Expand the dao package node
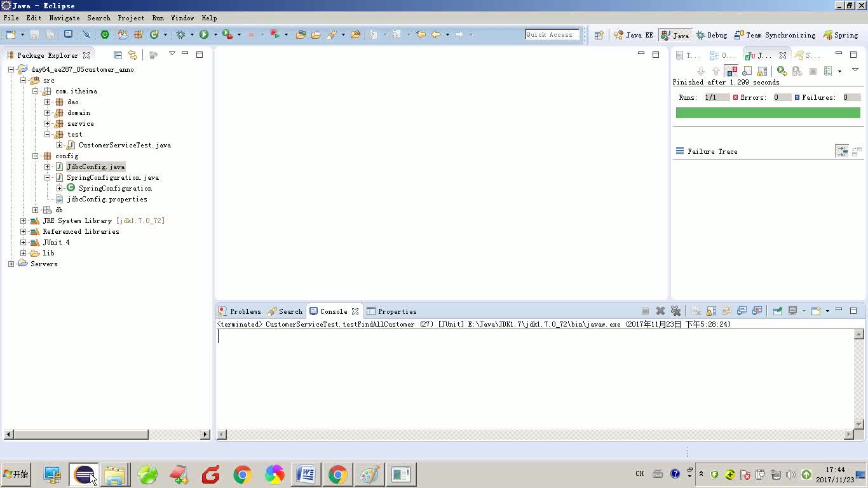 (47, 102)
